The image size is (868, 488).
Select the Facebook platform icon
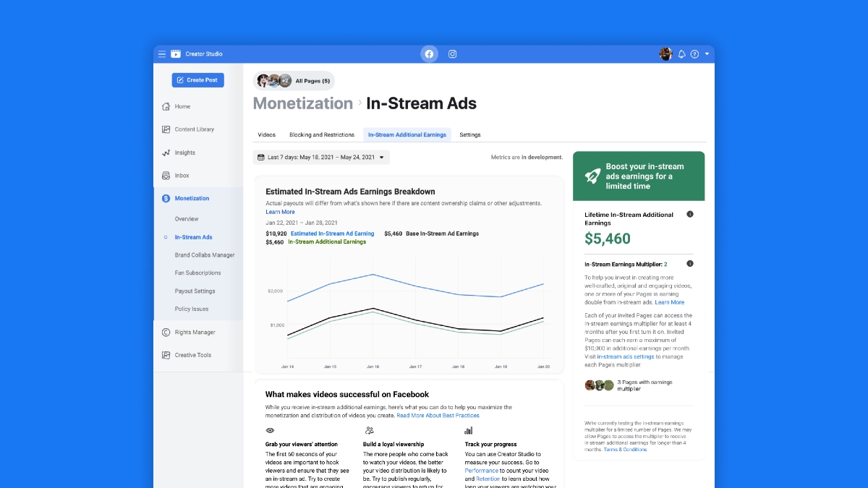pyautogui.click(x=430, y=53)
